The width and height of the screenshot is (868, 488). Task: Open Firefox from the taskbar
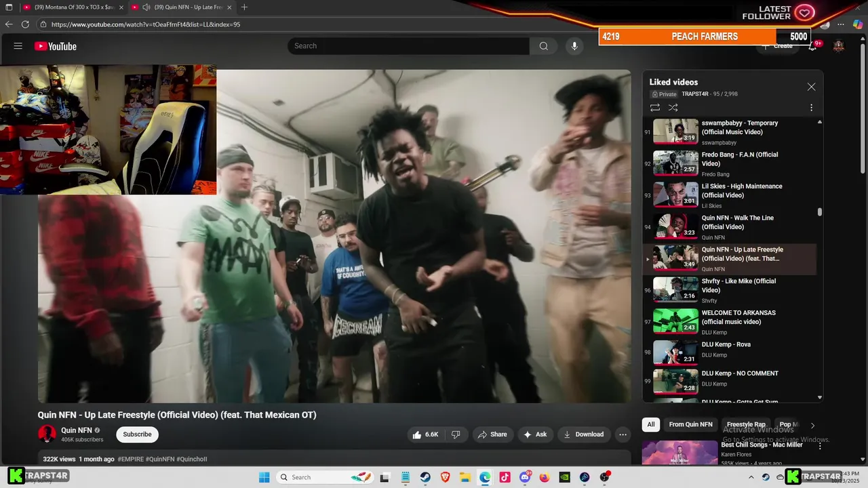pos(545,477)
